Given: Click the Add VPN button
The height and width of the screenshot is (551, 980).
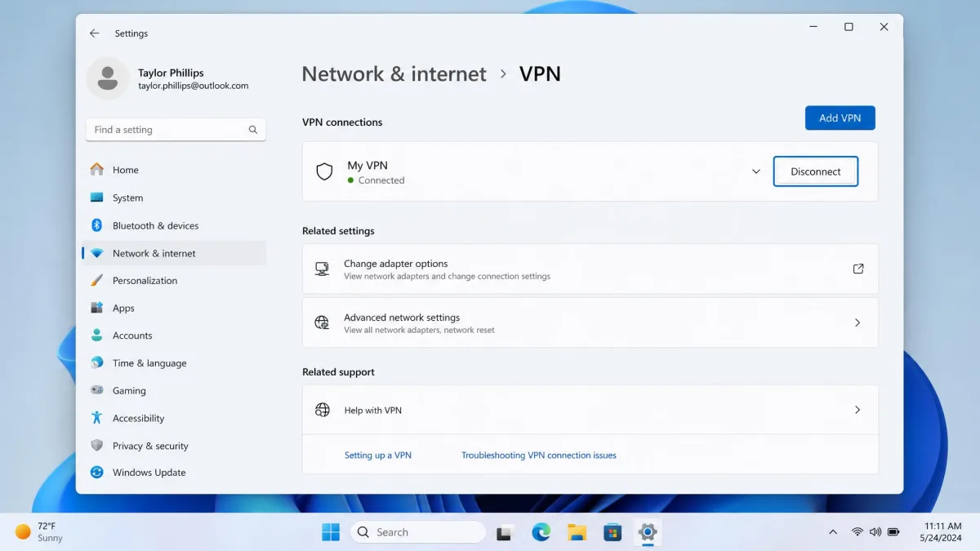Looking at the screenshot, I should 840,118.
